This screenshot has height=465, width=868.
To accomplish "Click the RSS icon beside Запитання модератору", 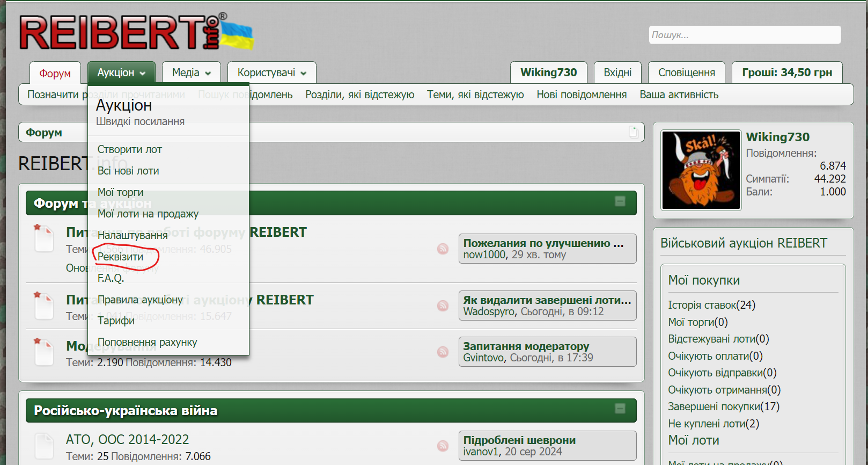I will [443, 352].
